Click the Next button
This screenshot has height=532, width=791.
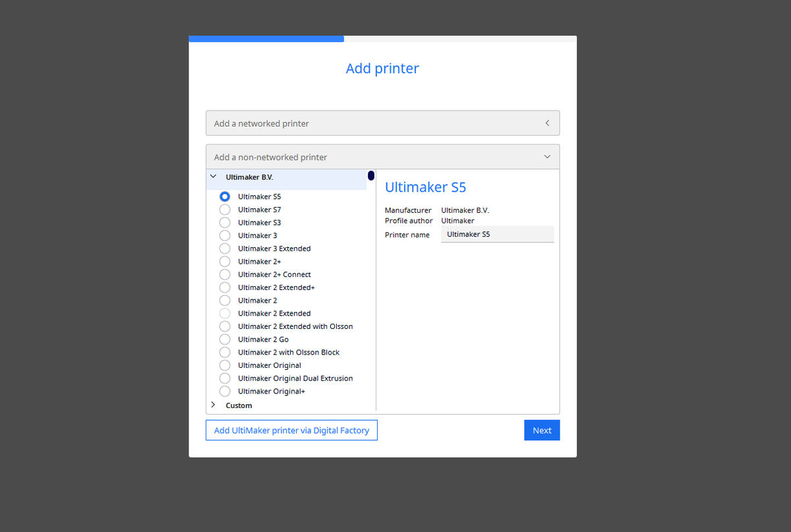[542, 430]
